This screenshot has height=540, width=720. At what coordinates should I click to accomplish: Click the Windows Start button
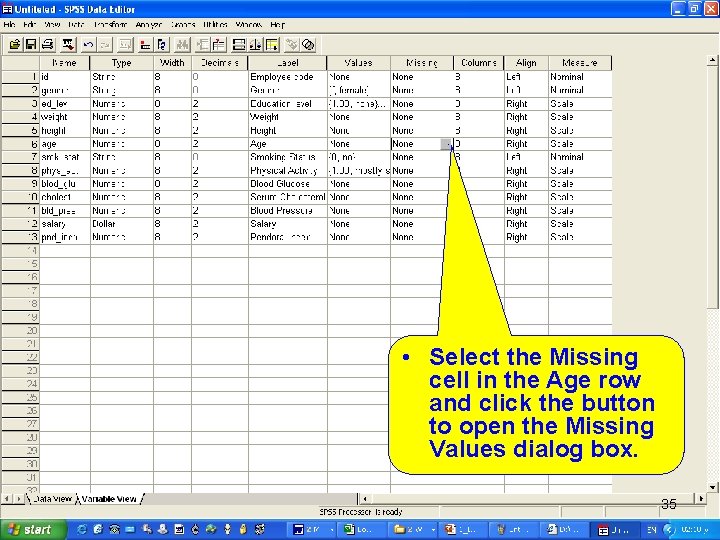tap(33, 529)
